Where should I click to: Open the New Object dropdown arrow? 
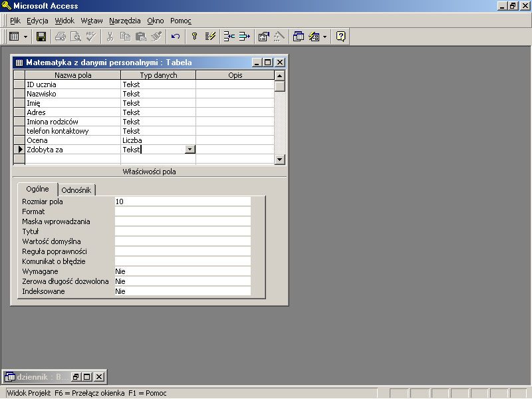pyautogui.click(x=325, y=37)
